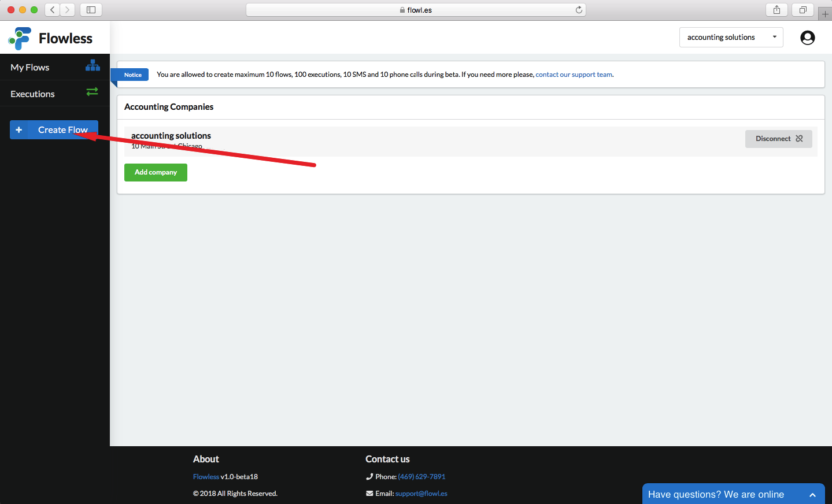
Task: Click the Executions arrows icon
Action: tap(92, 91)
